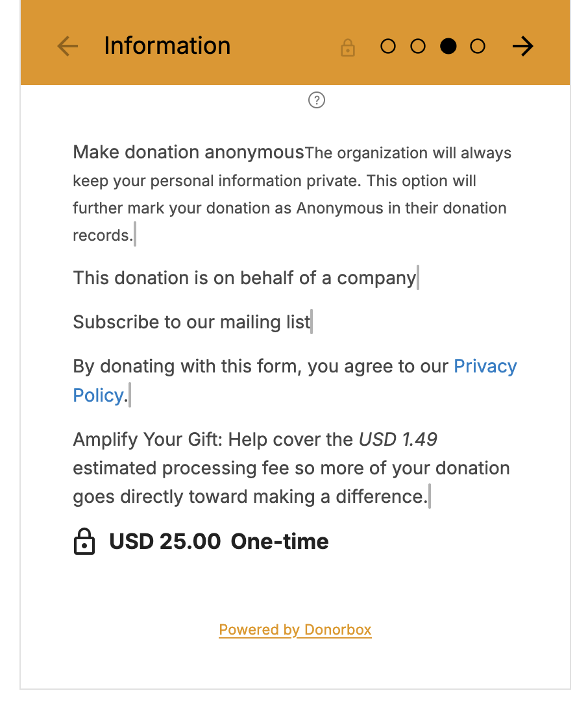Image resolution: width=588 pixels, height=706 pixels.
Task: Go to the fourth step dot
Action: (x=478, y=47)
